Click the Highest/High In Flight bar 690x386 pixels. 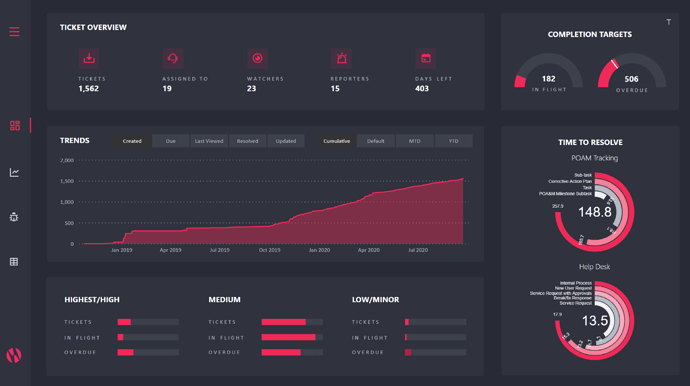(x=148, y=337)
